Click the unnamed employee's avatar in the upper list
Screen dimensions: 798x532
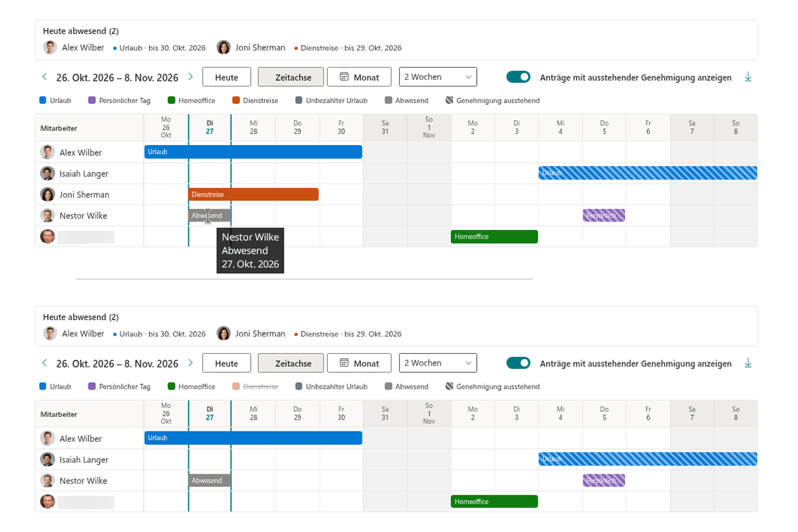point(47,236)
